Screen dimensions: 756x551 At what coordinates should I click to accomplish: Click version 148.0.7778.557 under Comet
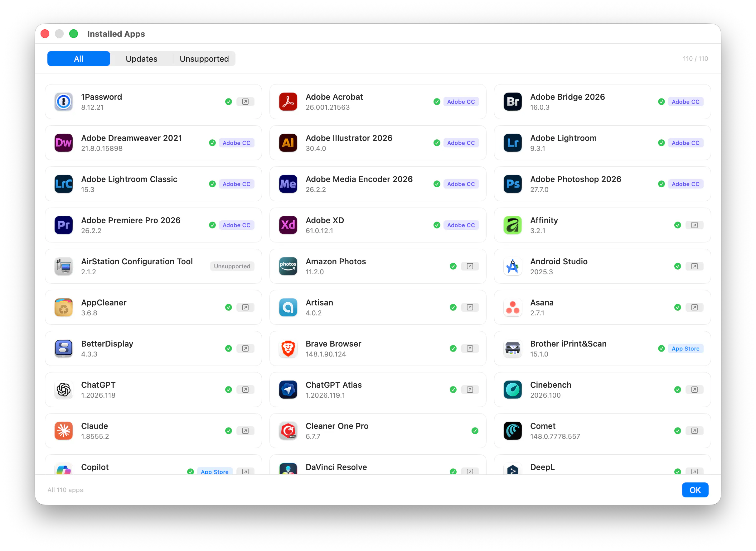point(555,436)
